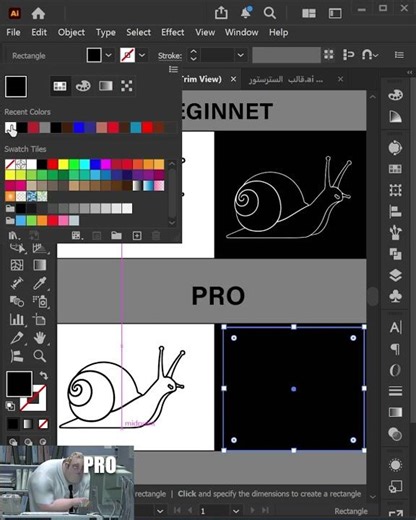Viewport: 416px width, 520px height.
Task: Open the Stroke color dropdown arrow
Action: [142, 55]
